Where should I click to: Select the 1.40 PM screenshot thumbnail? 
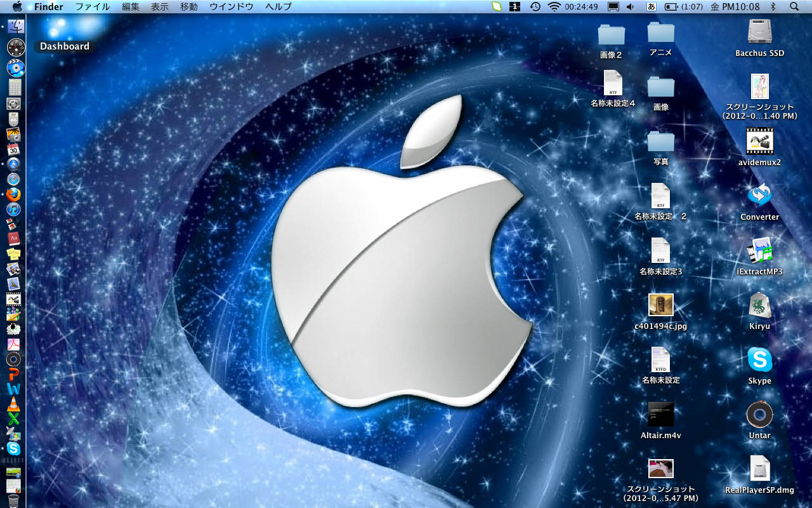pos(759,86)
